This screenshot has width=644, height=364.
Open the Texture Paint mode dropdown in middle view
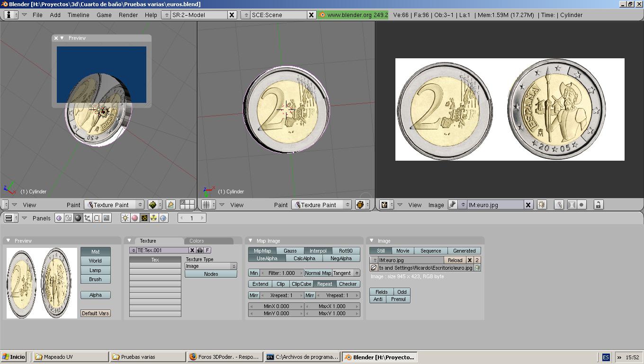(x=322, y=205)
